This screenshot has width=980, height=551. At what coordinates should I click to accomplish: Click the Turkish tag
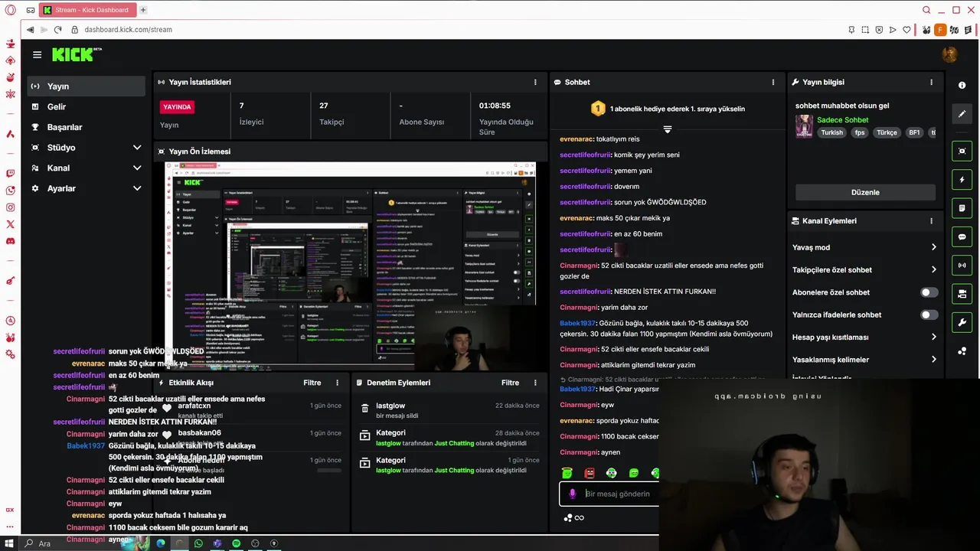[x=831, y=132]
